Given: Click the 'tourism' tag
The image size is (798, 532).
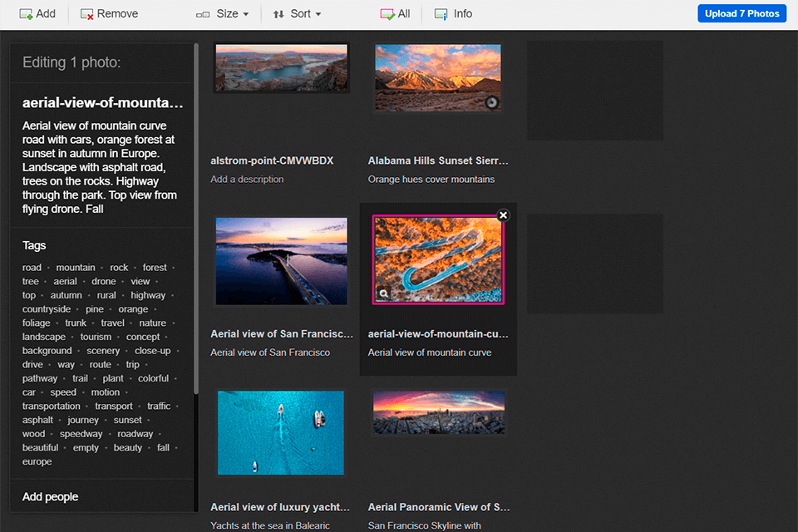Looking at the screenshot, I should pos(96,337).
